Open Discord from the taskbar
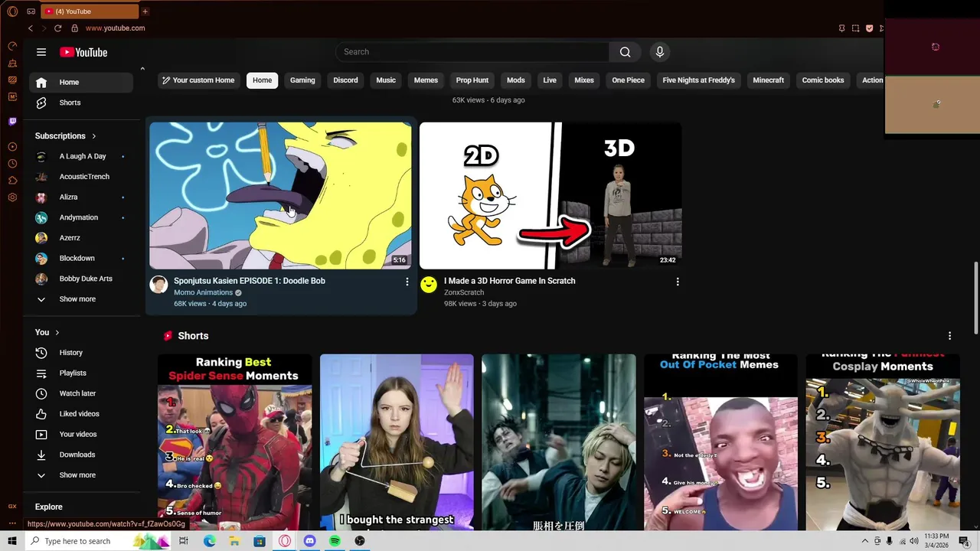The height and width of the screenshot is (551, 980). coord(309,541)
